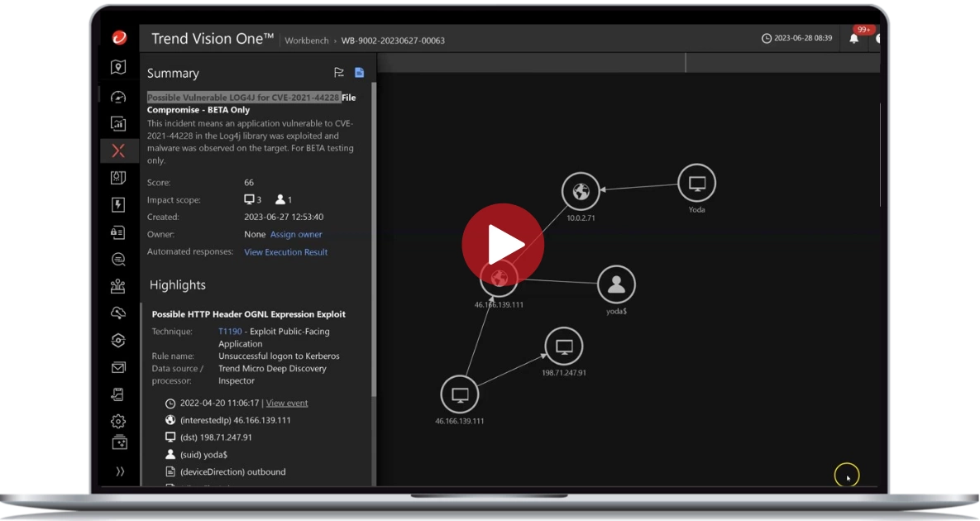This screenshot has width=980, height=521.
Task: Click the View event link
Action: coord(287,403)
